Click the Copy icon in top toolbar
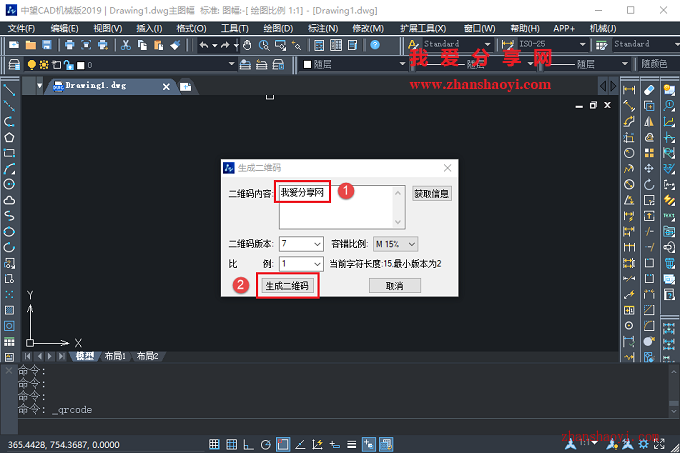The height and width of the screenshot is (453, 680). pyautogui.click(x=142, y=45)
